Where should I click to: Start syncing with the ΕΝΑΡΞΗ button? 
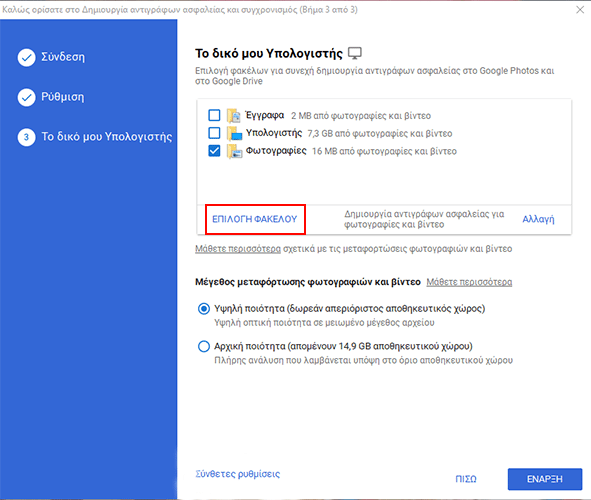click(545, 479)
